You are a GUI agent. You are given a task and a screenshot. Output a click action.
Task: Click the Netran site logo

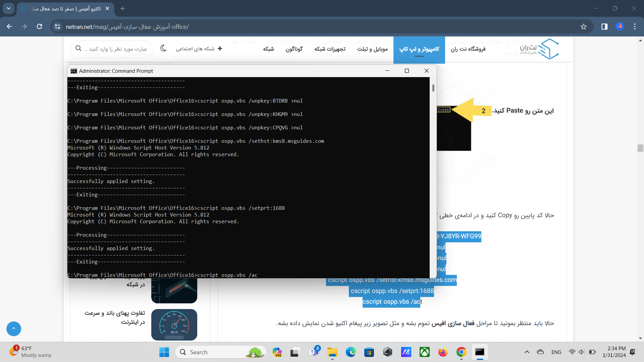click(539, 49)
